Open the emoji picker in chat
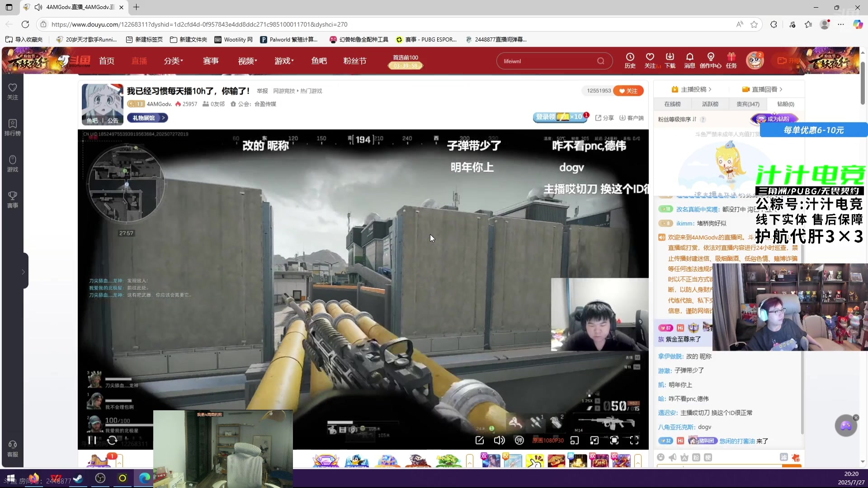This screenshot has width=868, height=488. pos(661,457)
